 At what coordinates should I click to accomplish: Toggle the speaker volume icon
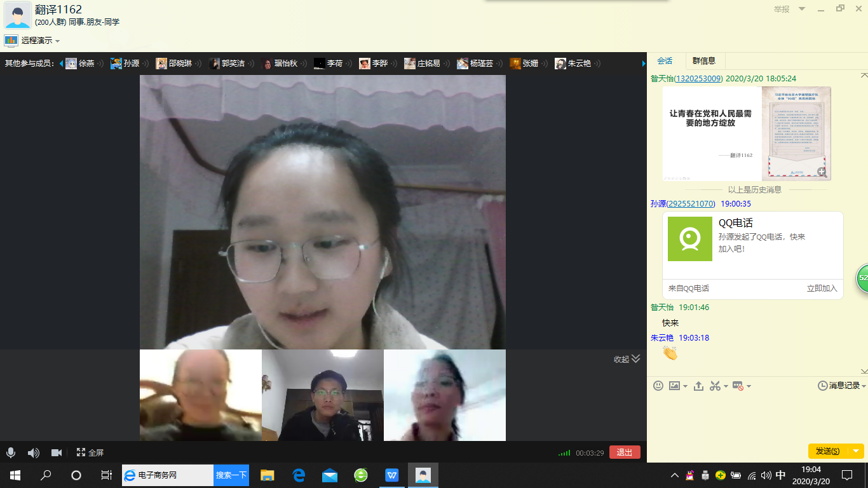click(x=33, y=452)
